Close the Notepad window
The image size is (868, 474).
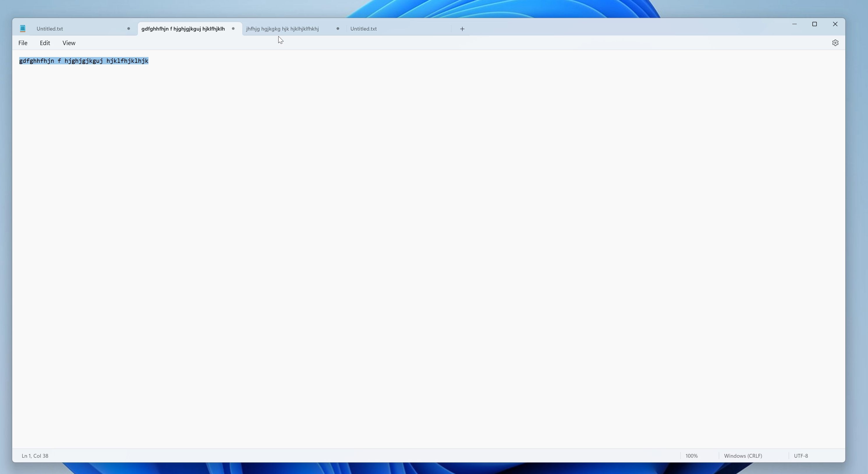tap(835, 24)
